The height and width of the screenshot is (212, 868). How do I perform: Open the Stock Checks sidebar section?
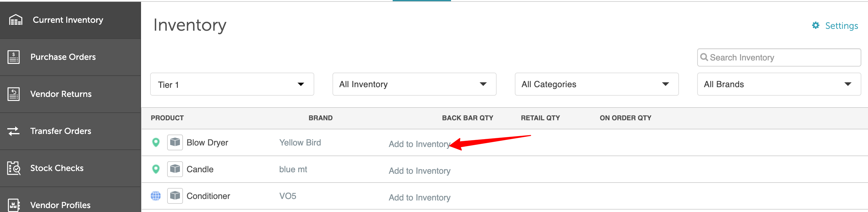(x=71, y=168)
